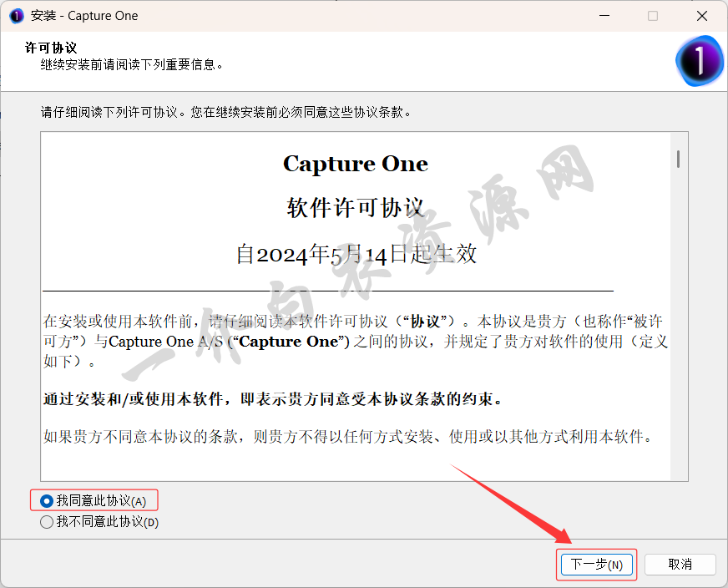This screenshot has height=588, width=728.
Task: Click the greyed-out maximize window button
Action: click(653, 16)
